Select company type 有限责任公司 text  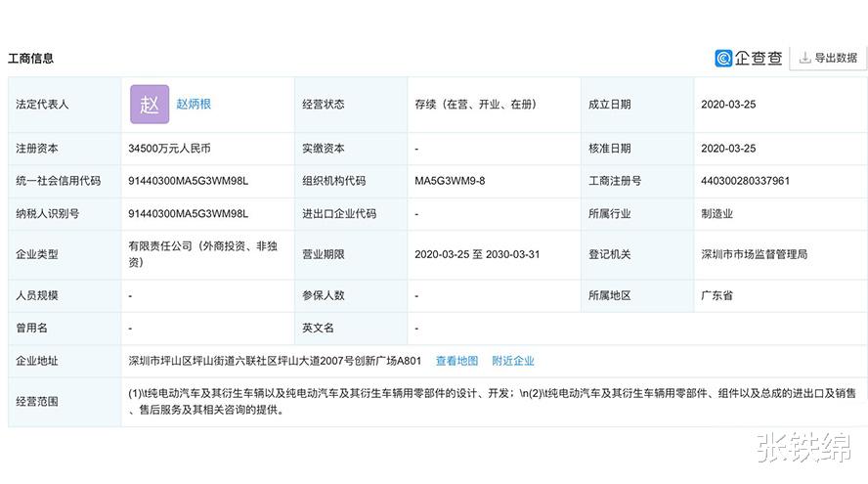[202, 254]
